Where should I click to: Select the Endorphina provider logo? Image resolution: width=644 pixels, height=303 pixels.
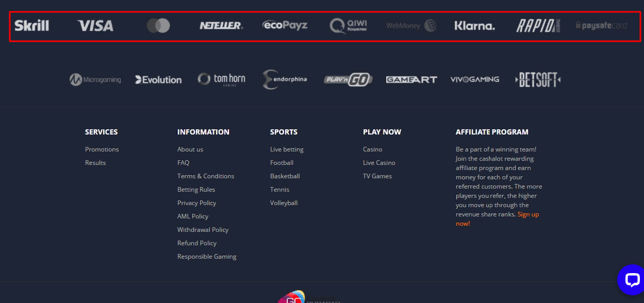point(285,79)
